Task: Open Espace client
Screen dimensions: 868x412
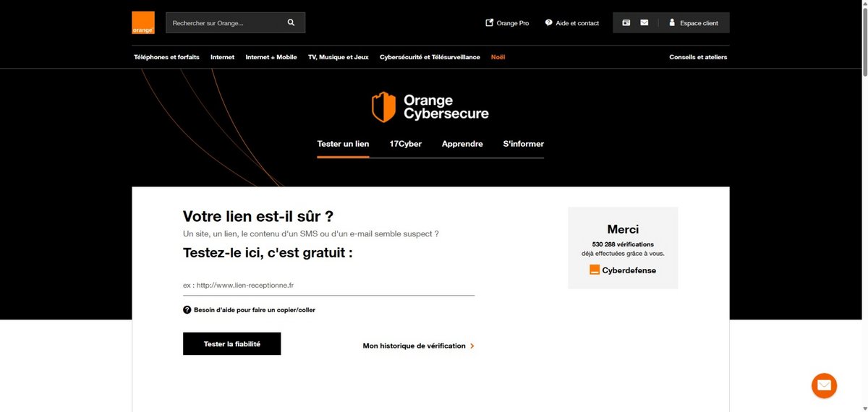Action: pyautogui.click(x=693, y=23)
